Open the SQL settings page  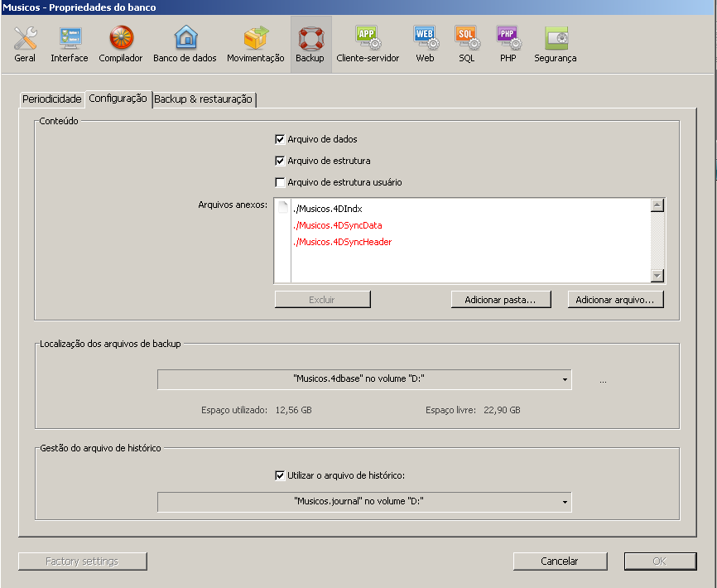[467, 45]
